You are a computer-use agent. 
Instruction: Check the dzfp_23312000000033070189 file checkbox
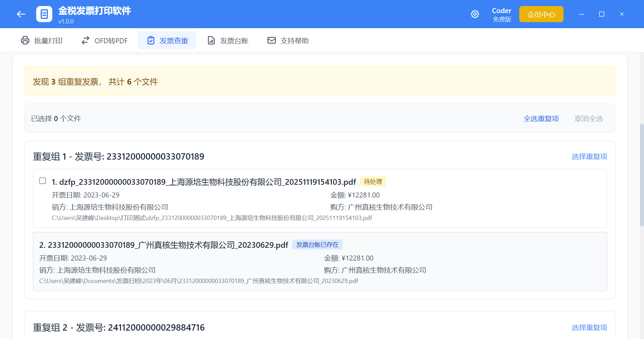(43, 181)
